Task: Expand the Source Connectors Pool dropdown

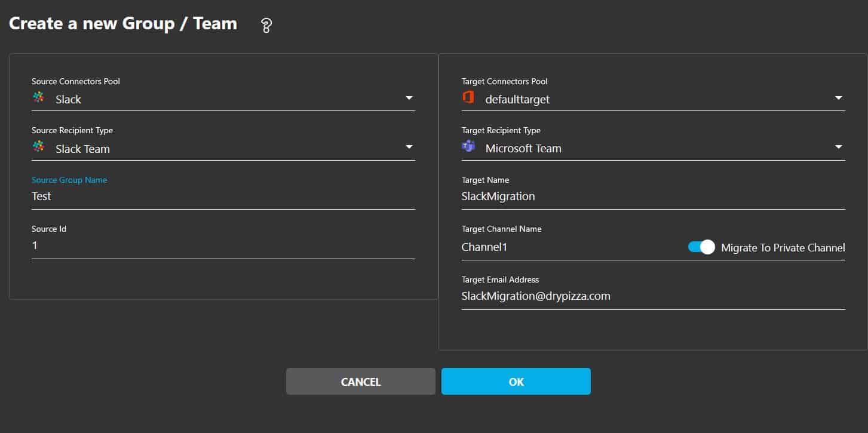Action: click(x=409, y=97)
